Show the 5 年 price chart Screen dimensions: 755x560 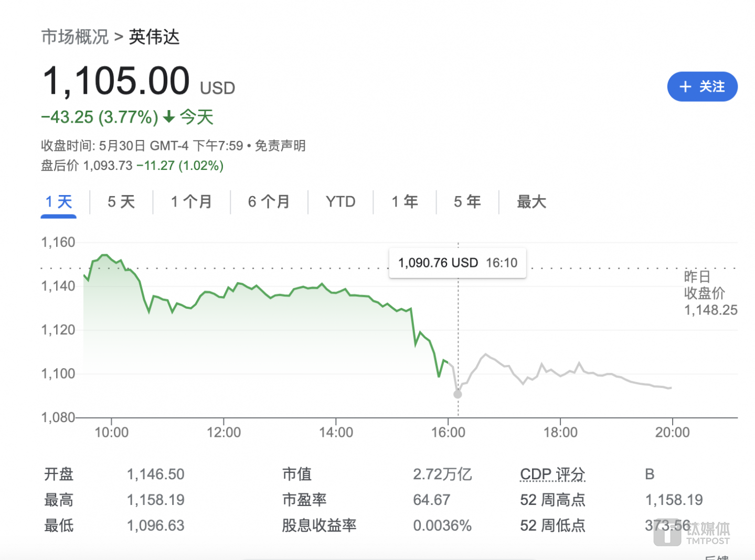467,202
